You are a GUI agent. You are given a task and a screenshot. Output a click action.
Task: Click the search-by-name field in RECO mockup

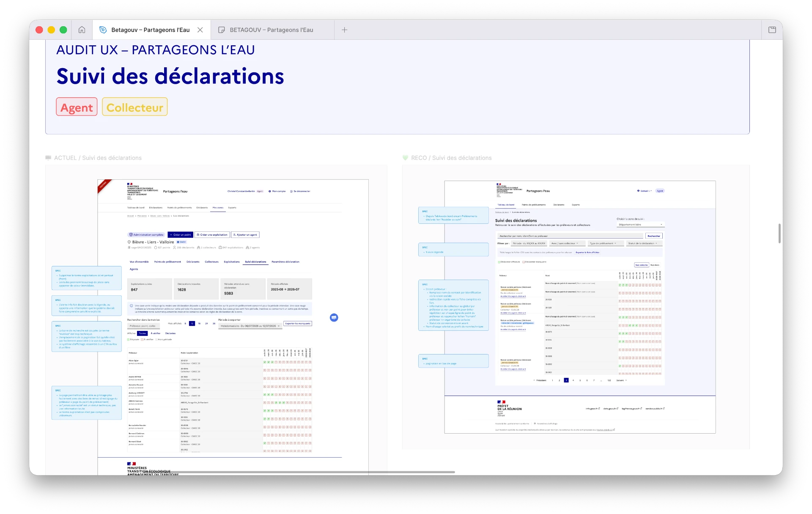point(570,236)
